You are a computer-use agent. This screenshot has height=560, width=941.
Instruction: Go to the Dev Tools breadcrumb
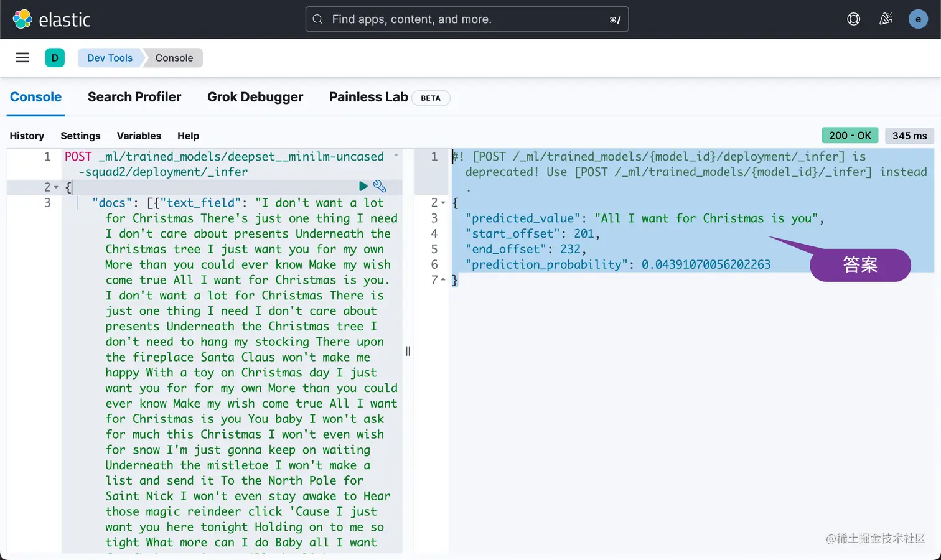[110, 58]
